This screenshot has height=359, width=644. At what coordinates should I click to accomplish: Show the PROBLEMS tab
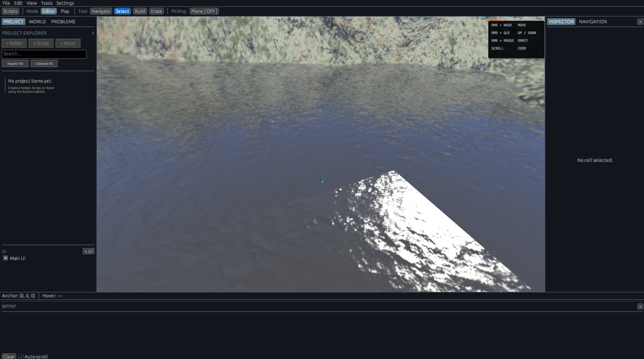(x=63, y=22)
